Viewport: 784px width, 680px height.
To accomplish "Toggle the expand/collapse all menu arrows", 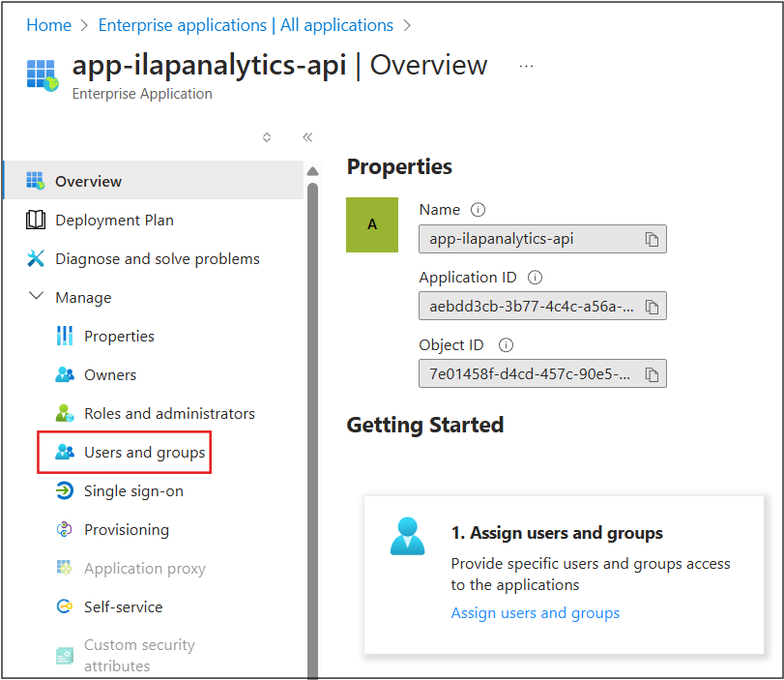I will click(x=267, y=137).
